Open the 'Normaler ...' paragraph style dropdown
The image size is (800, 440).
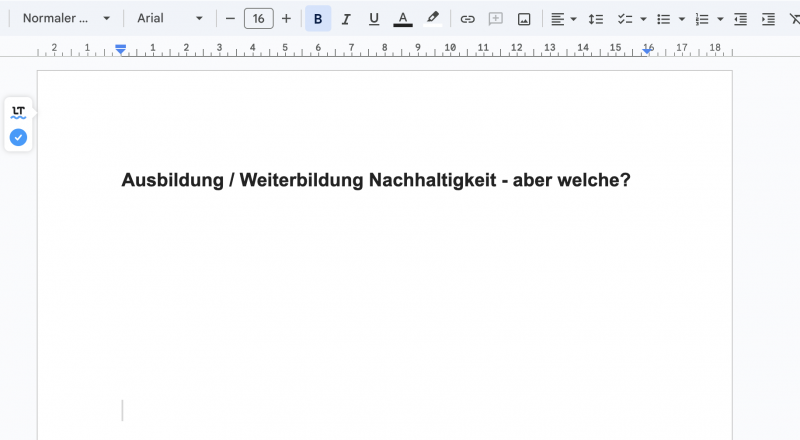tap(66, 19)
